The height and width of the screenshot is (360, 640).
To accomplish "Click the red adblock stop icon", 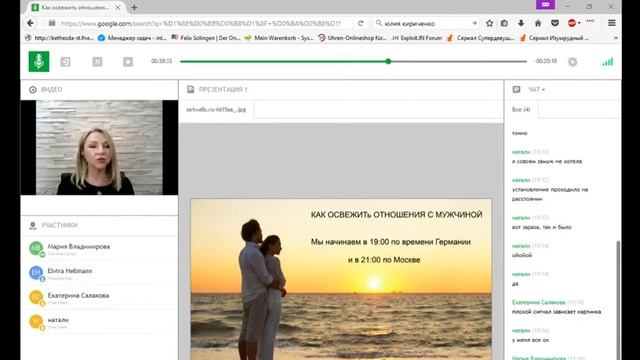I will 571,23.
